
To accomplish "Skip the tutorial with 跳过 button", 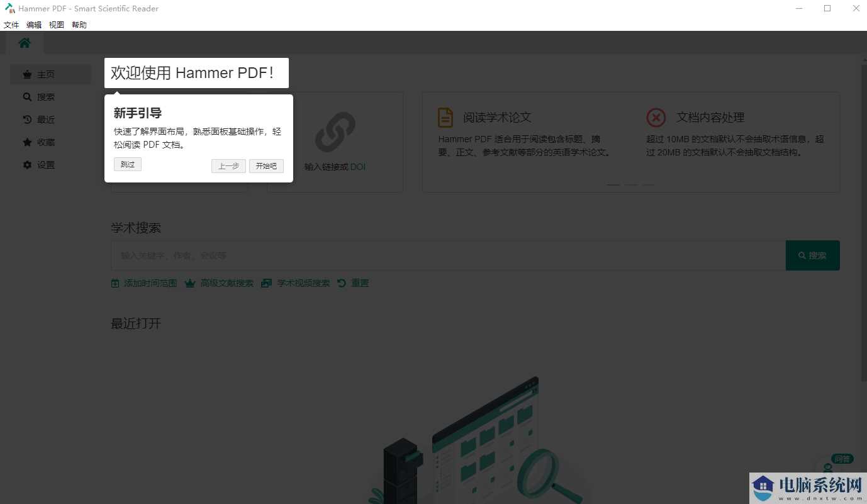I will coord(128,164).
